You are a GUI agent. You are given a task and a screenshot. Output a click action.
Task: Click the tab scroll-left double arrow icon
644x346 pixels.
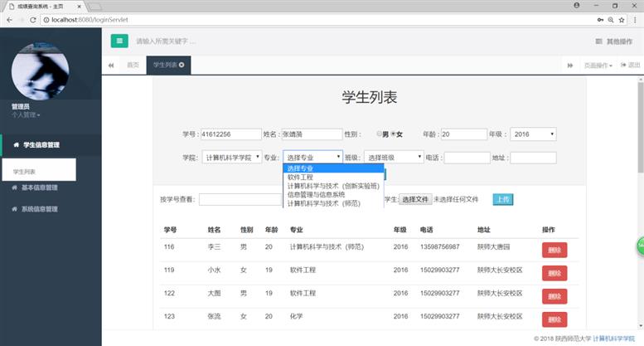point(110,65)
